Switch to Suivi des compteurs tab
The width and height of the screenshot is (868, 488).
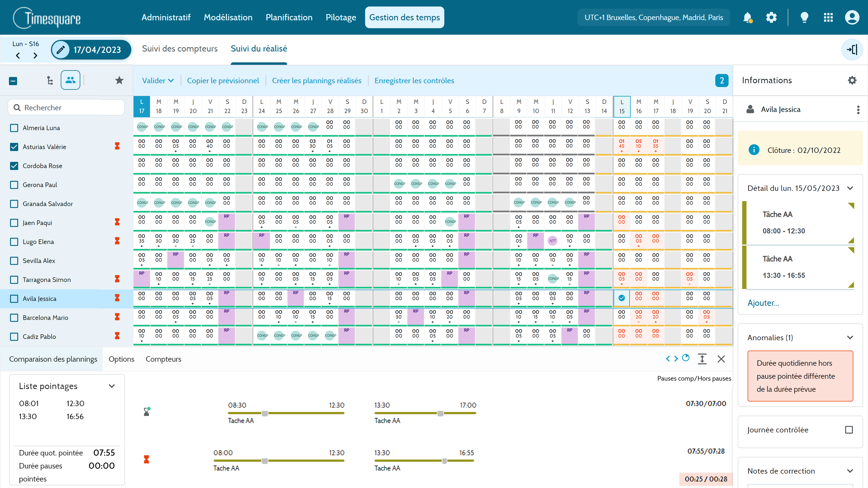point(180,49)
